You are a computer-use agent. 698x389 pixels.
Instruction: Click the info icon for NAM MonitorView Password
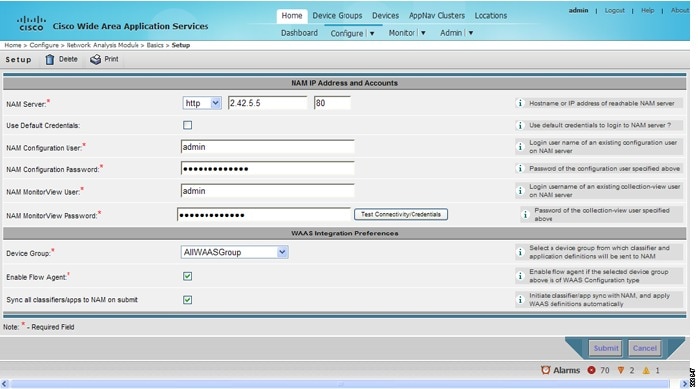click(525, 215)
